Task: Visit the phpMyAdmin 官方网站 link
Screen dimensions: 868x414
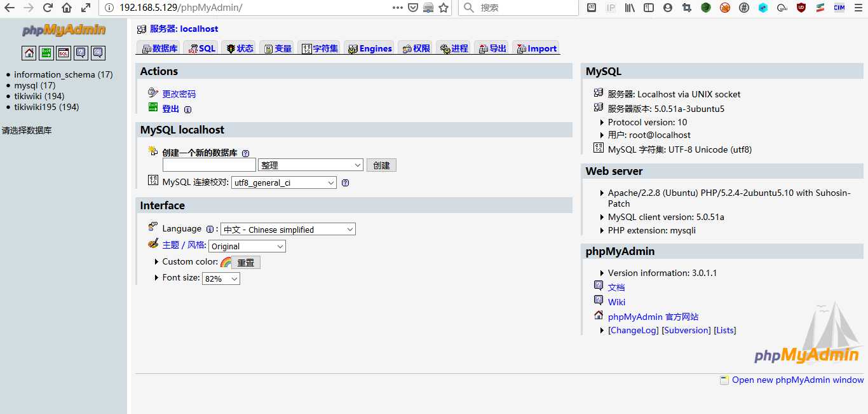Action: click(653, 317)
